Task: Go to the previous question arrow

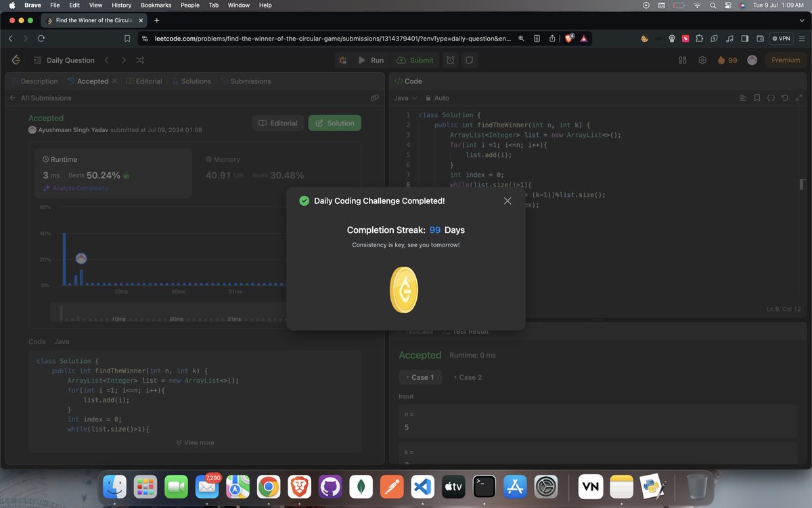Action: coord(106,60)
